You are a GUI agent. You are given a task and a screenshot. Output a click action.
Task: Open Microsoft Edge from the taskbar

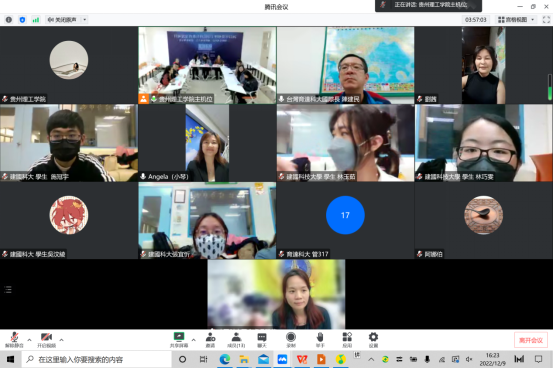225,359
